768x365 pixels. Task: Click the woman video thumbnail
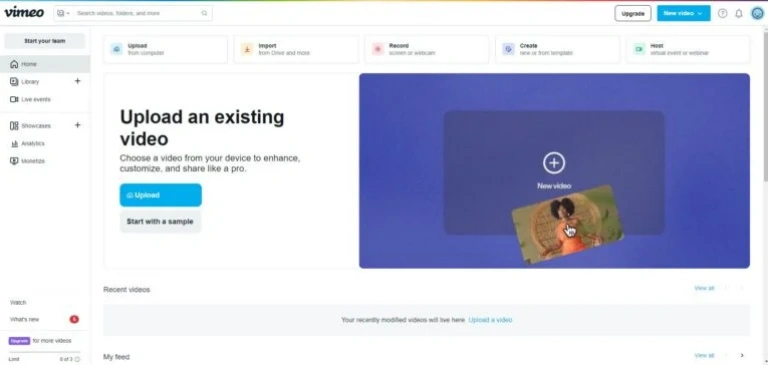click(568, 224)
